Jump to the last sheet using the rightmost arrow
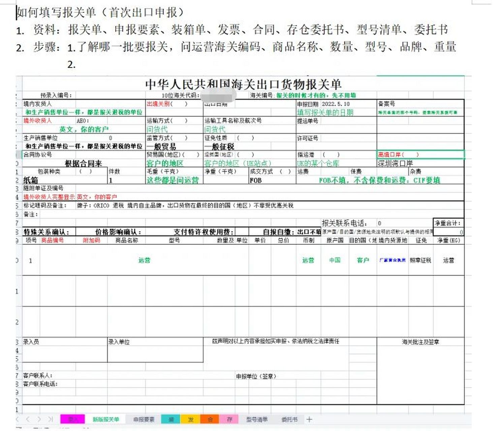Screen dimensions: 504x431 point(49,419)
